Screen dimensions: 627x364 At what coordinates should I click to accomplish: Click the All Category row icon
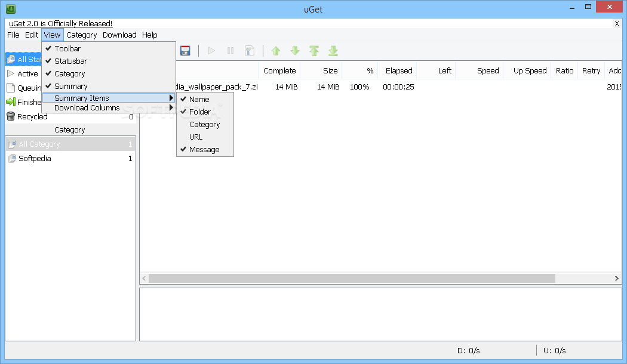pos(13,144)
